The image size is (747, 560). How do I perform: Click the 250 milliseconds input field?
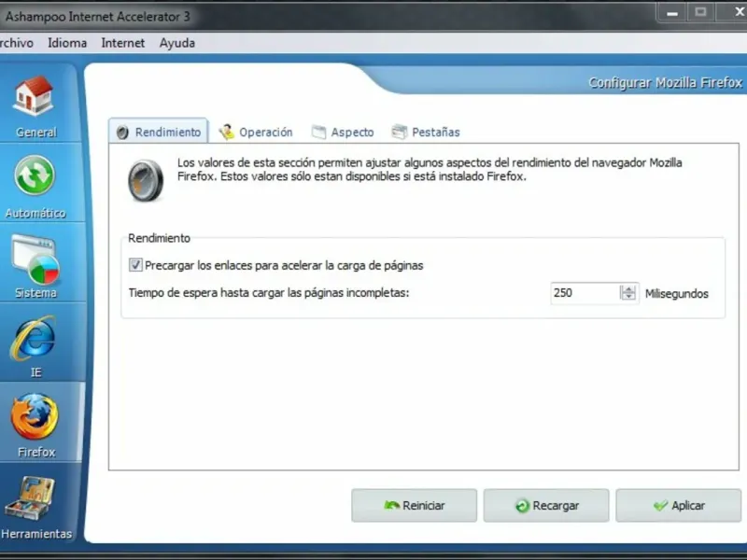pos(585,293)
